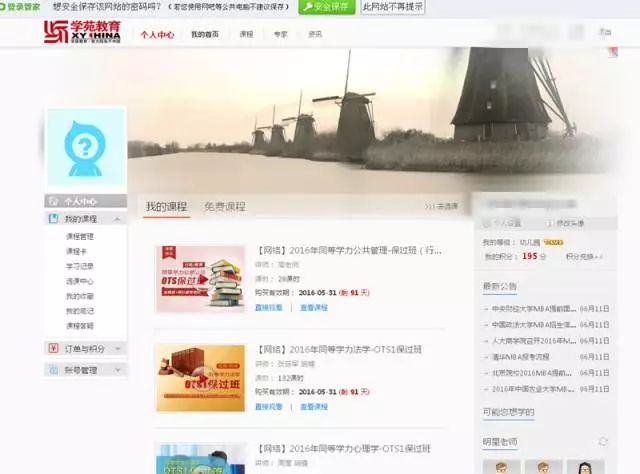This screenshot has width=640, height=474.
Task: Click the first 明星老师 teacher avatar
Action: [502, 467]
